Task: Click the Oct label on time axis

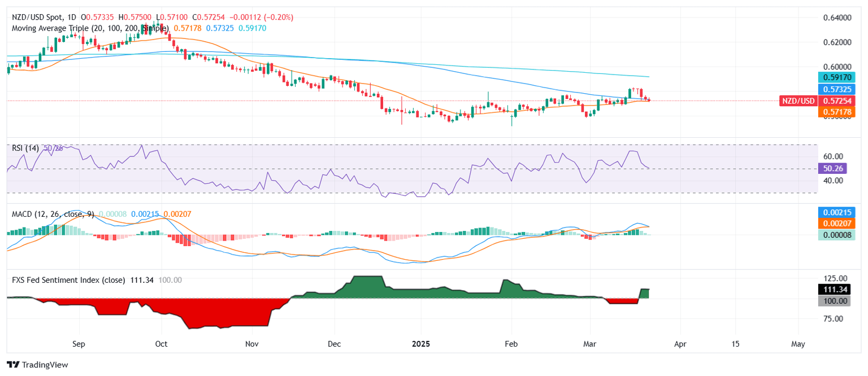Action: click(162, 343)
